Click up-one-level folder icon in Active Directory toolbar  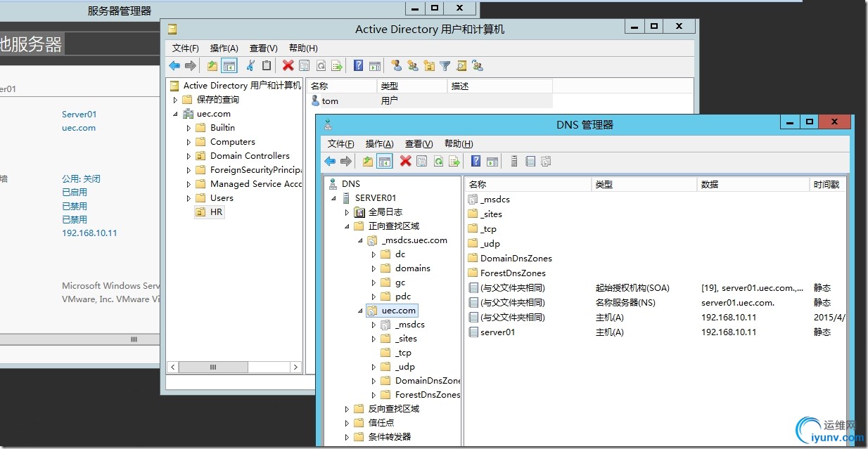tap(212, 65)
